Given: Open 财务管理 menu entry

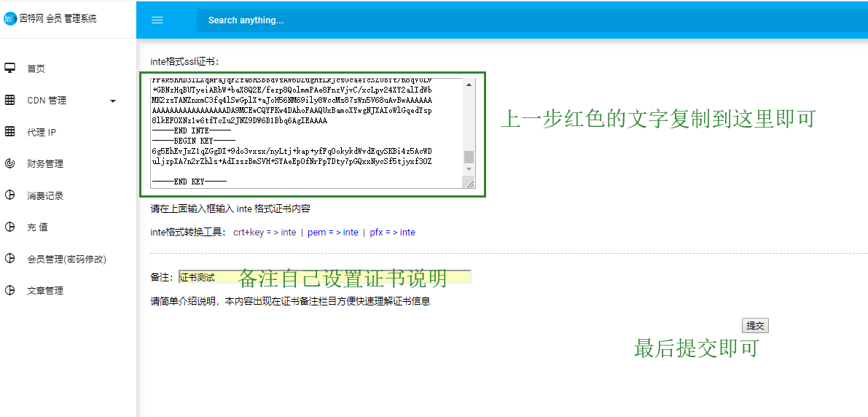Looking at the screenshot, I should tap(45, 164).
